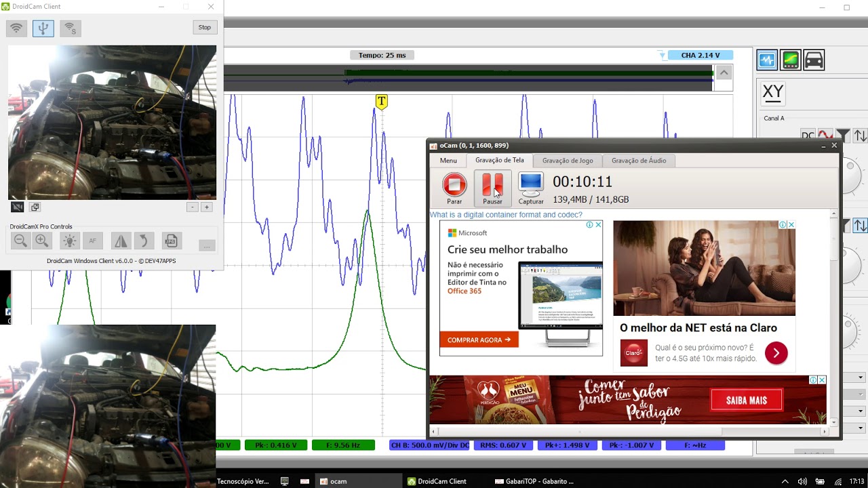Toggle XY display mode
This screenshot has width=868, height=488.
(773, 93)
